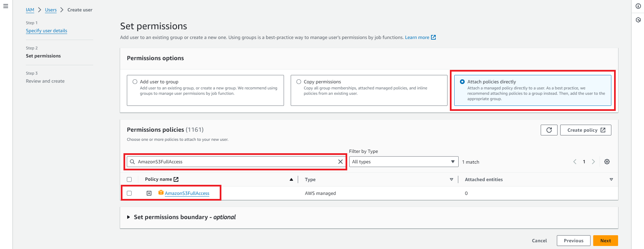The height and width of the screenshot is (249, 644).
Task: Choose the Copy permissions radio option
Action: point(299,82)
